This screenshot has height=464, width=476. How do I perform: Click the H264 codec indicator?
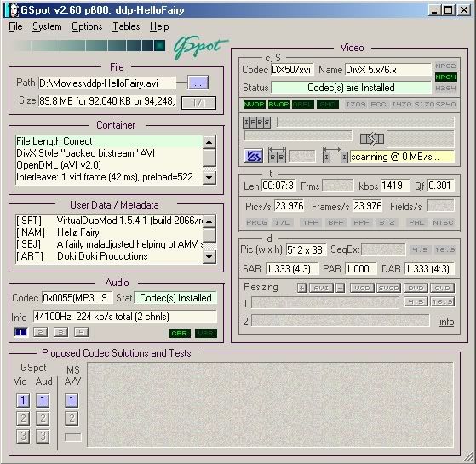[x=445, y=89]
